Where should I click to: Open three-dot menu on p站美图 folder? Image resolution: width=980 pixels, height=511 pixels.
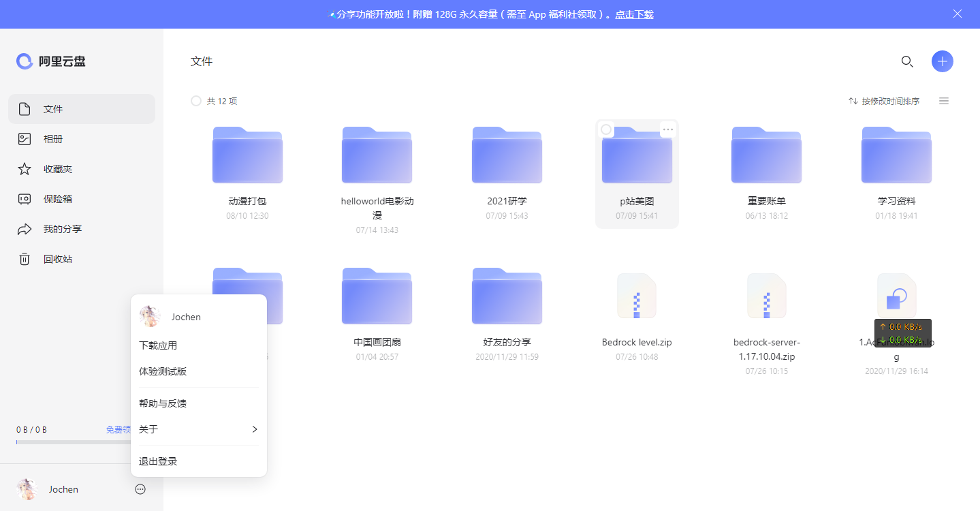668,129
